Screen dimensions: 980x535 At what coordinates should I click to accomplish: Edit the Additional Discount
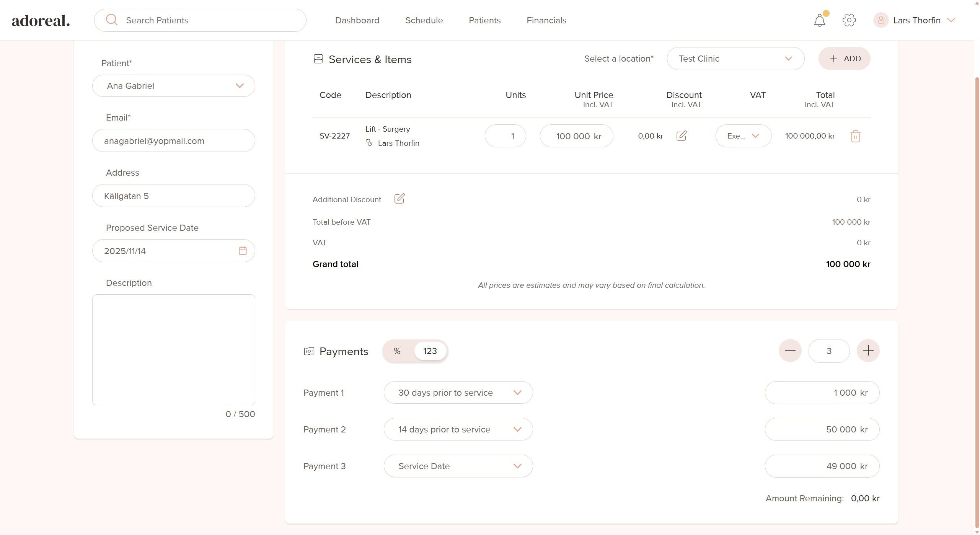tap(399, 199)
